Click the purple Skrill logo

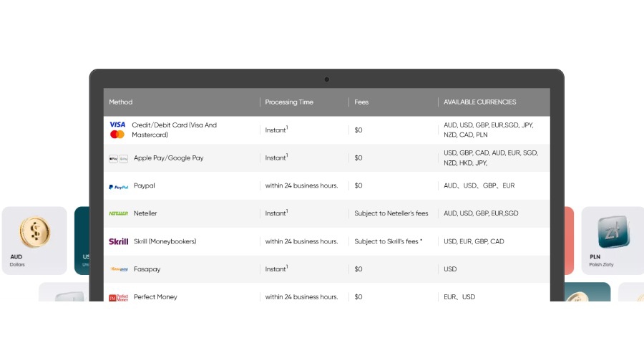118,241
